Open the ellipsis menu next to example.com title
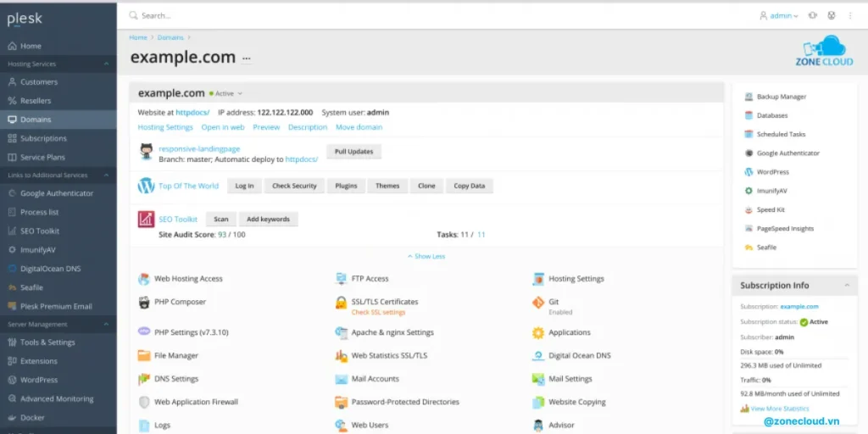The height and width of the screenshot is (434, 868). click(x=247, y=58)
